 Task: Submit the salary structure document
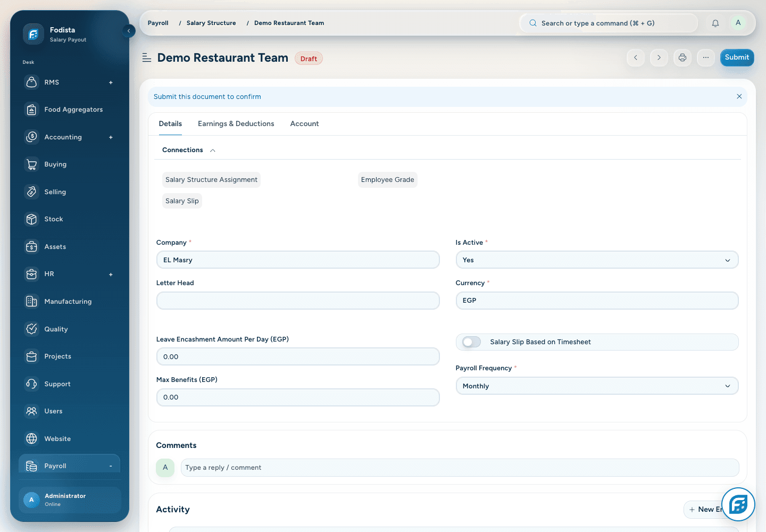[x=737, y=57]
